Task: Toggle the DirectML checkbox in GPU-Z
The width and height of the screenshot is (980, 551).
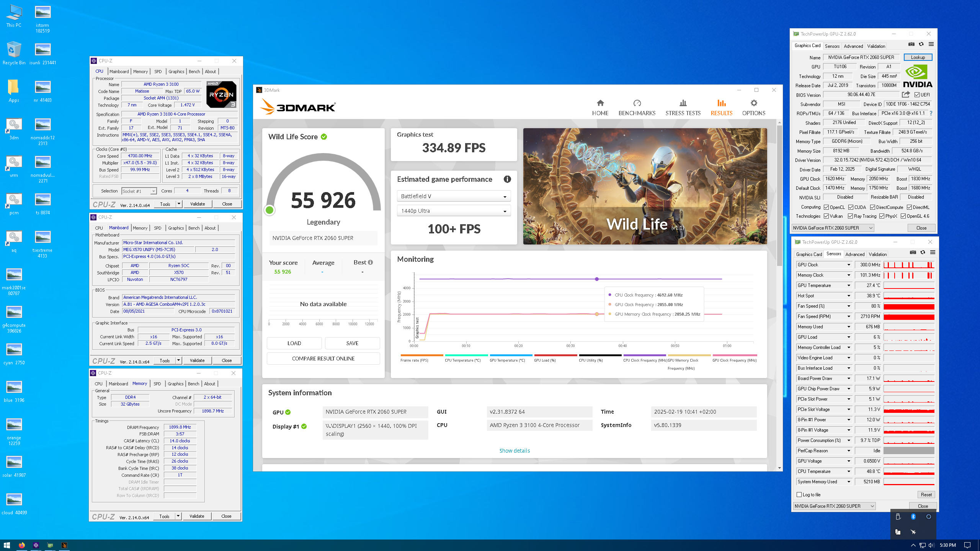Action: coord(909,207)
